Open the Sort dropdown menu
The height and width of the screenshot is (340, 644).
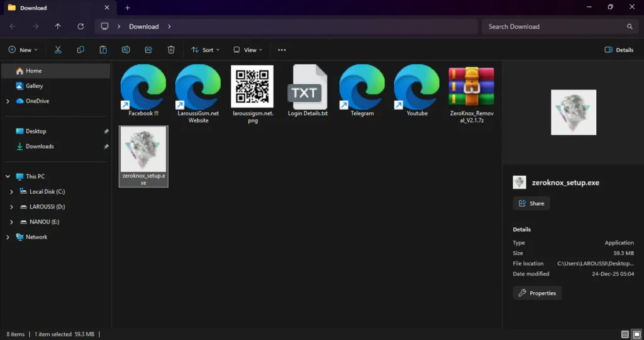click(x=205, y=50)
